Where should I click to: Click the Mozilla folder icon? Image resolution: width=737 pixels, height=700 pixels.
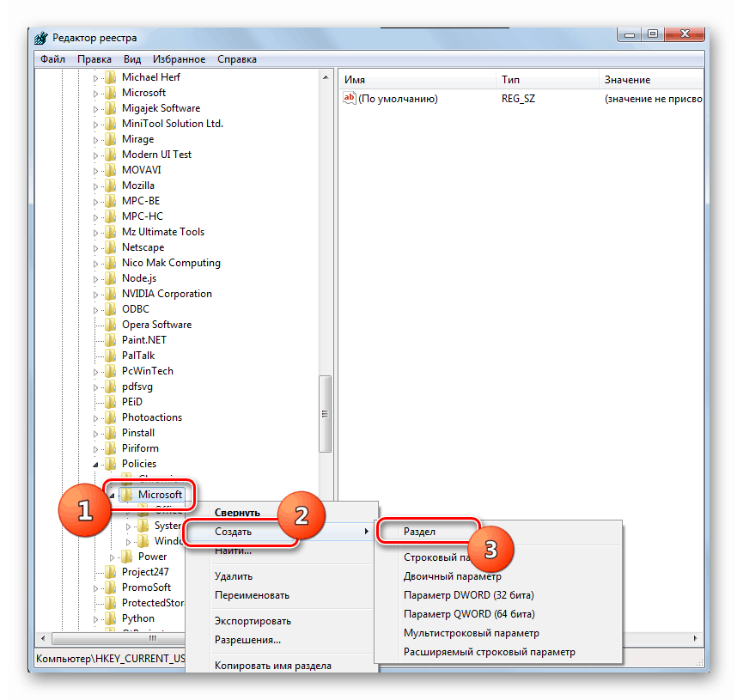tap(110, 186)
